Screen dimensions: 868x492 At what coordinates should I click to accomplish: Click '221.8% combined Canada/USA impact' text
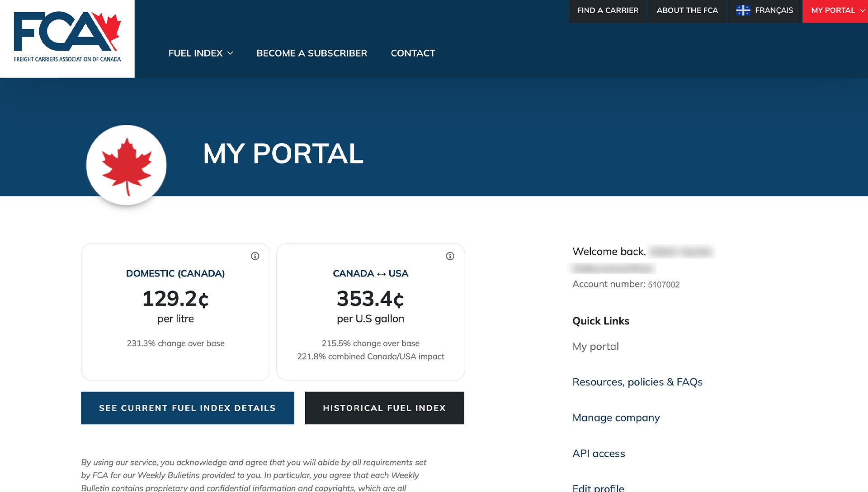point(371,356)
